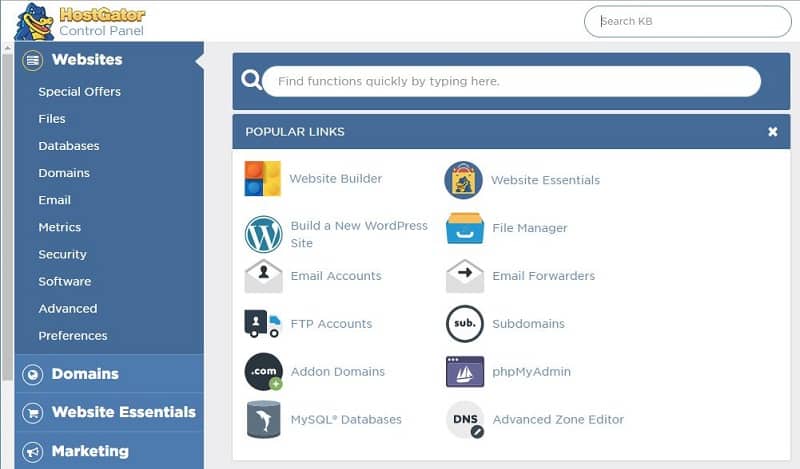Open Domains item under Websites
800x469 pixels.
click(64, 173)
